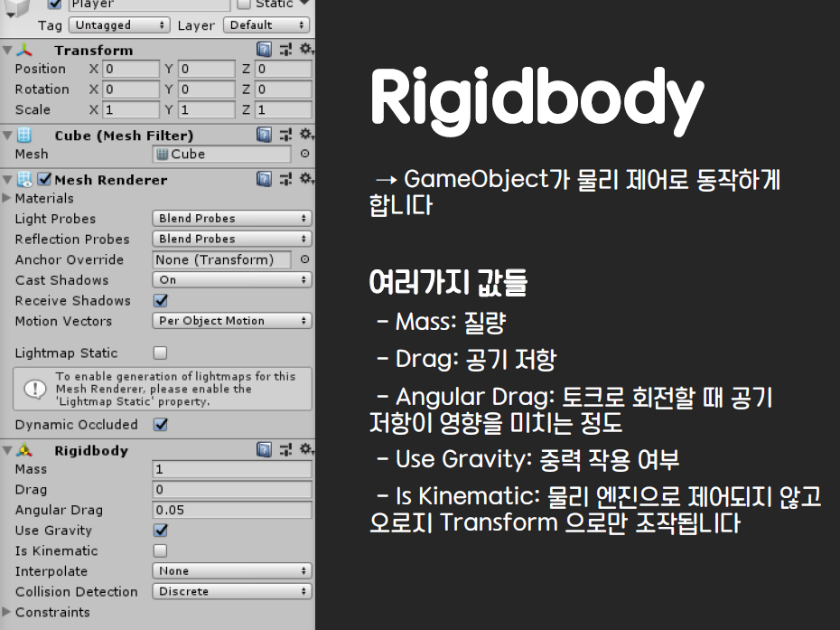The image size is (840, 630).
Task: Click the Scale Y field
Action: [x=207, y=110]
